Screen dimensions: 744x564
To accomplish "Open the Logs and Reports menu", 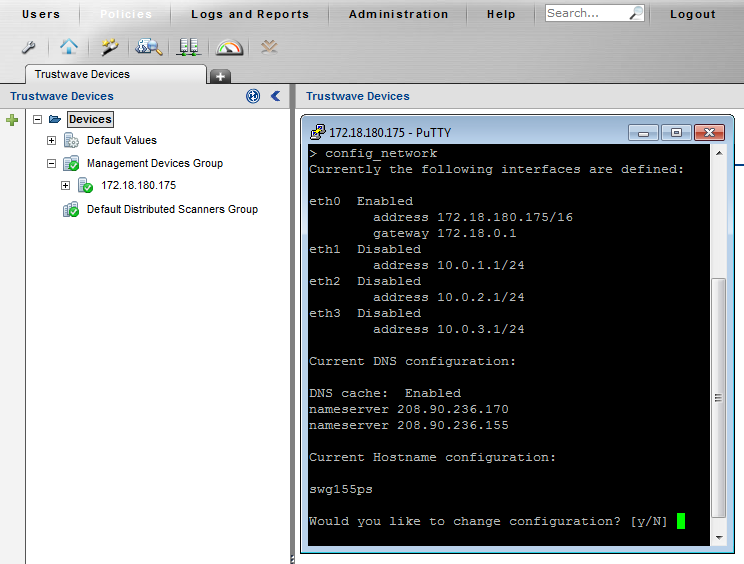I will [x=250, y=14].
